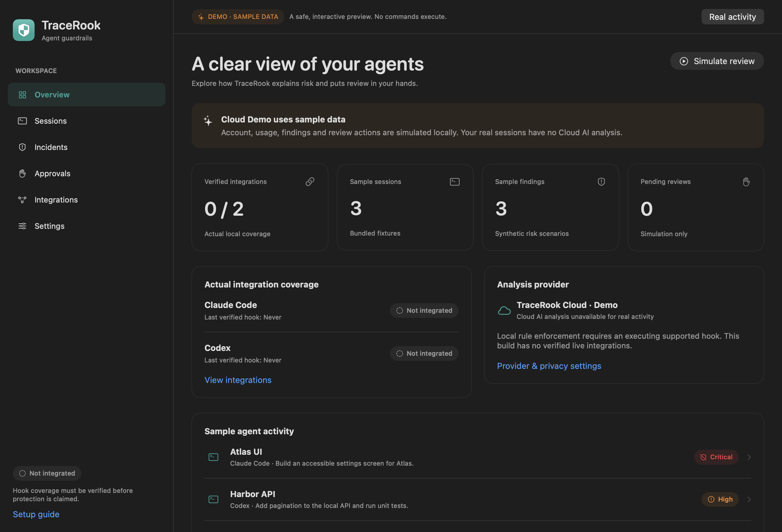Open the Overview section
This screenshot has width=782, height=532.
click(x=87, y=95)
